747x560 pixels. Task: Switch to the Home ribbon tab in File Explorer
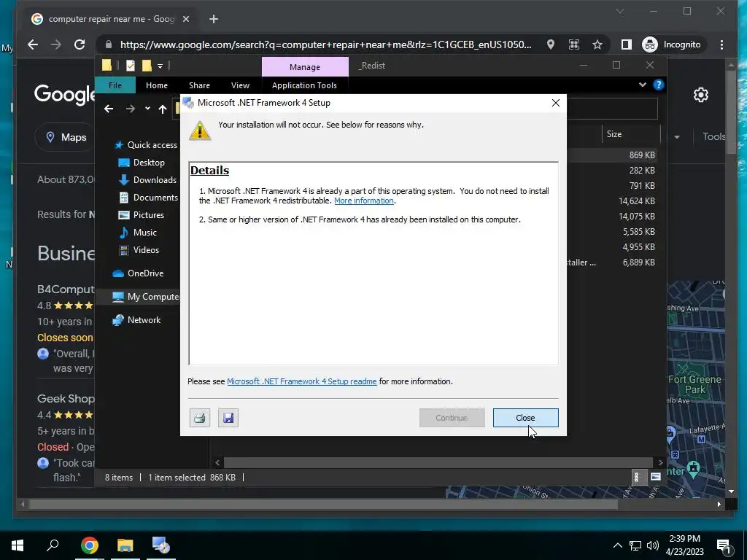tap(157, 85)
